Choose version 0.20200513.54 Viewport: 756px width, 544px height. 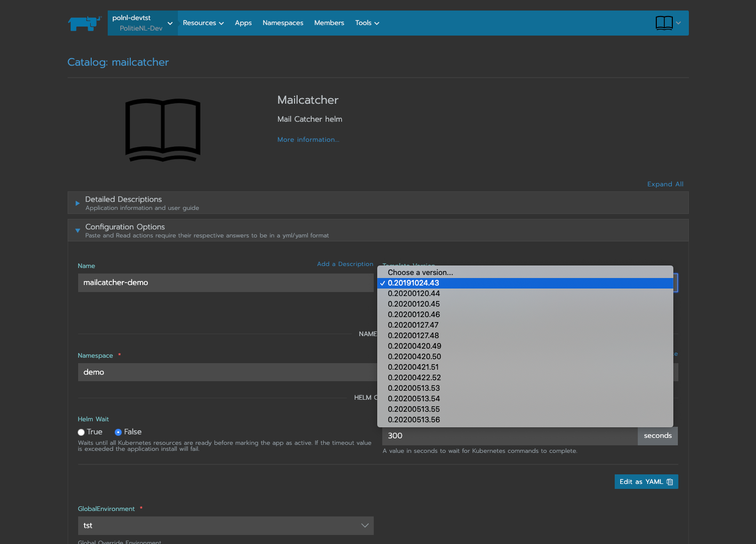525,399
